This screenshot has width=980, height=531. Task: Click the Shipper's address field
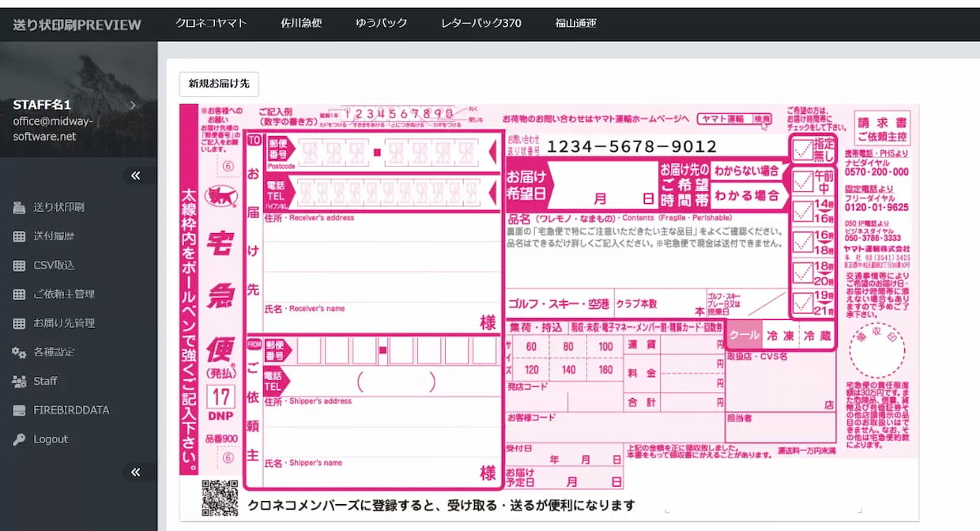[x=382, y=427]
